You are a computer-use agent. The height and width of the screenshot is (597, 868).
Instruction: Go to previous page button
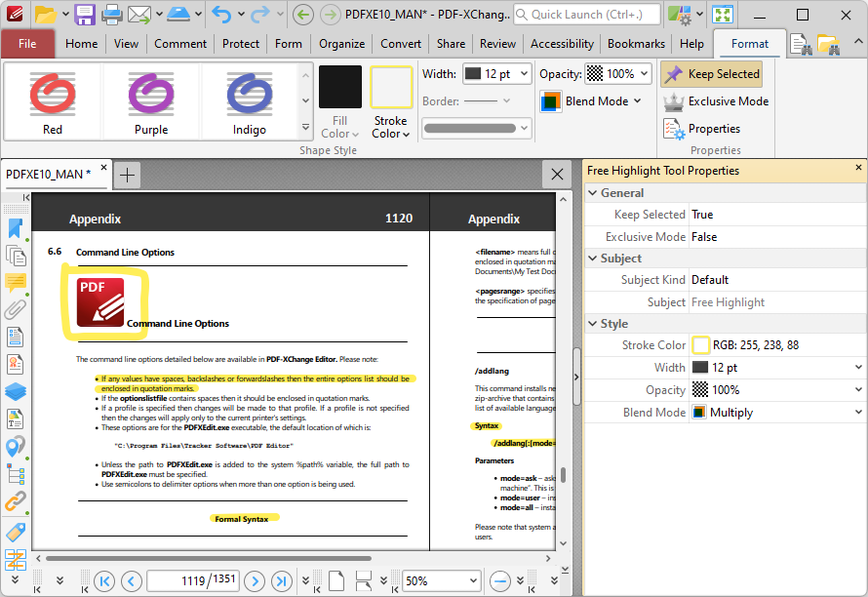click(x=132, y=581)
